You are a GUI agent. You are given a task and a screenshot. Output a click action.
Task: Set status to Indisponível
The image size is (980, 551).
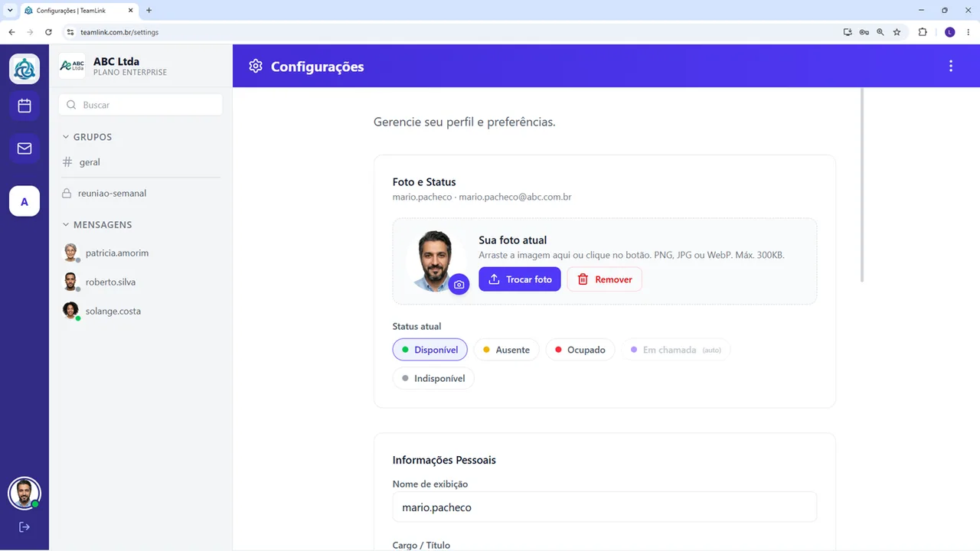[433, 378]
